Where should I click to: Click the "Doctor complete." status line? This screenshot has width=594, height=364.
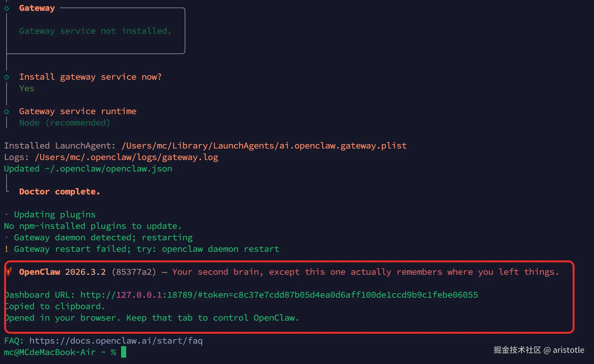[x=60, y=192]
